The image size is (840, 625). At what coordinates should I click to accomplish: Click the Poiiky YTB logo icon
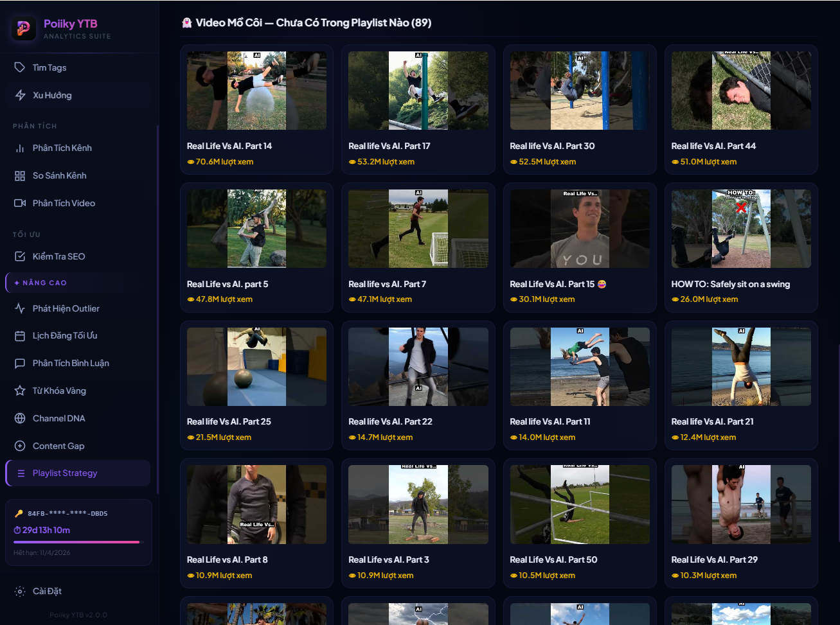coord(24,28)
